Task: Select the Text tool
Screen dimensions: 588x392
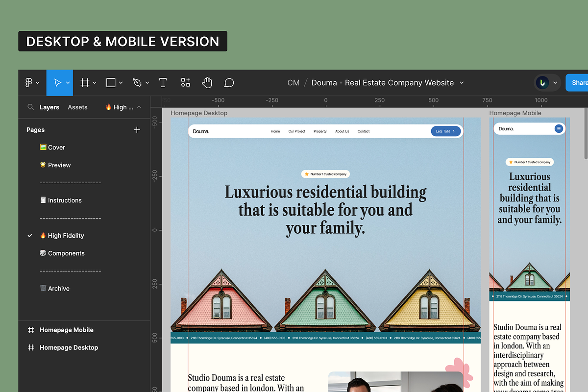Action: (x=163, y=83)
